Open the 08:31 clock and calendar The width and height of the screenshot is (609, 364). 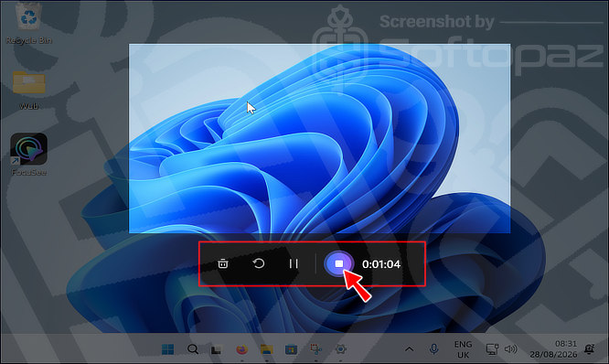point(553,349)
